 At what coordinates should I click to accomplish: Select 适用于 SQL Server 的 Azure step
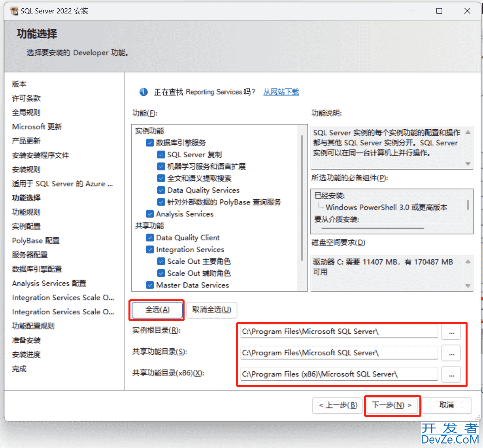coord(62,183)
